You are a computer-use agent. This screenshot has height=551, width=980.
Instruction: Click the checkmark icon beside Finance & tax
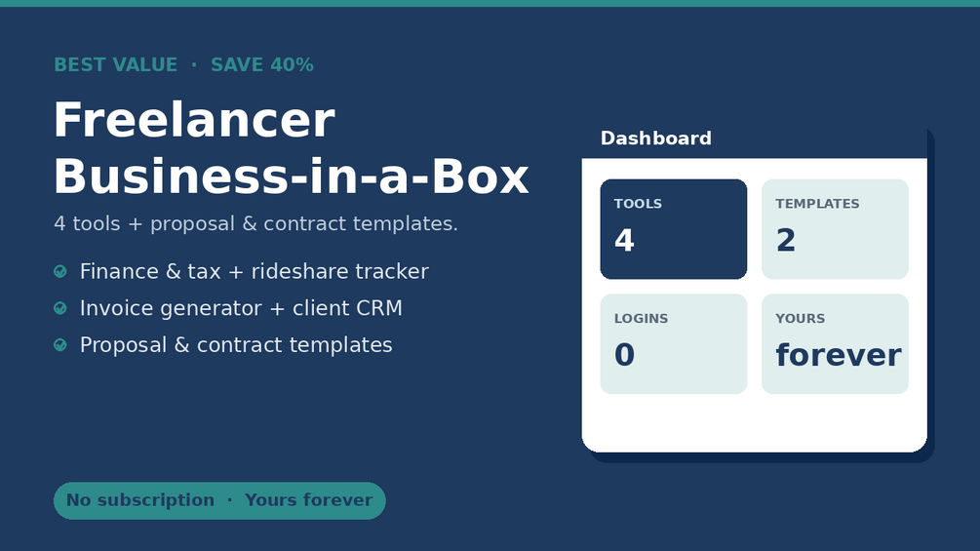[x=60, y=271]
